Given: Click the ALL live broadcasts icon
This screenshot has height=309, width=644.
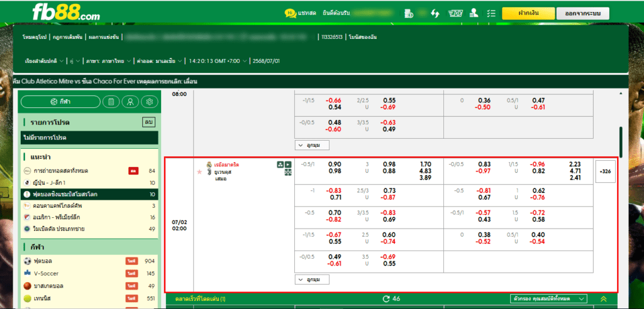Looking at the screenshot, I should point(27,171).
